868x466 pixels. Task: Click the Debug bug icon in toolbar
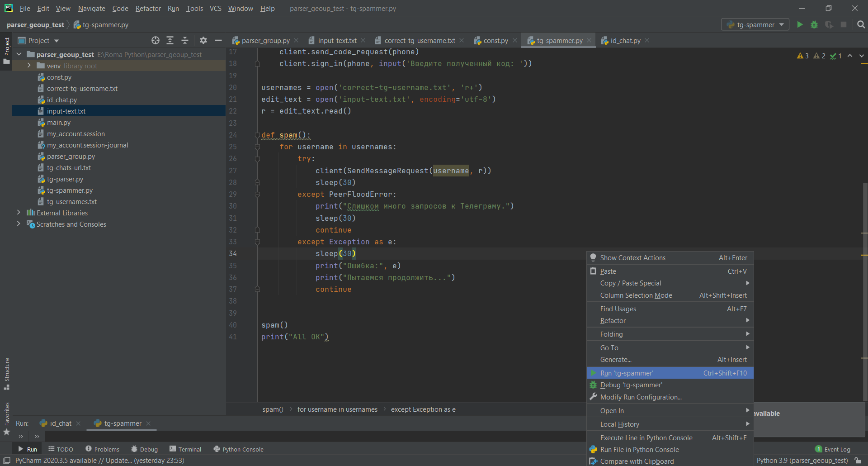[814, 24]
